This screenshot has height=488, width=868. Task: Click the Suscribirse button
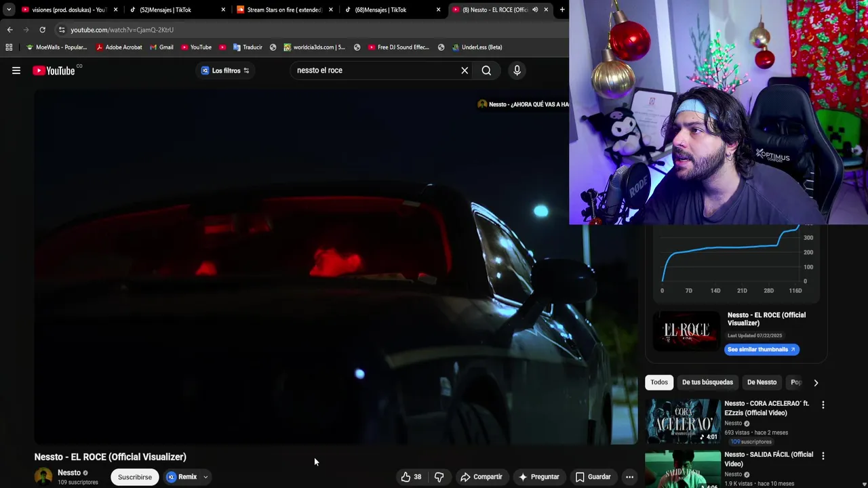point(135,477)
